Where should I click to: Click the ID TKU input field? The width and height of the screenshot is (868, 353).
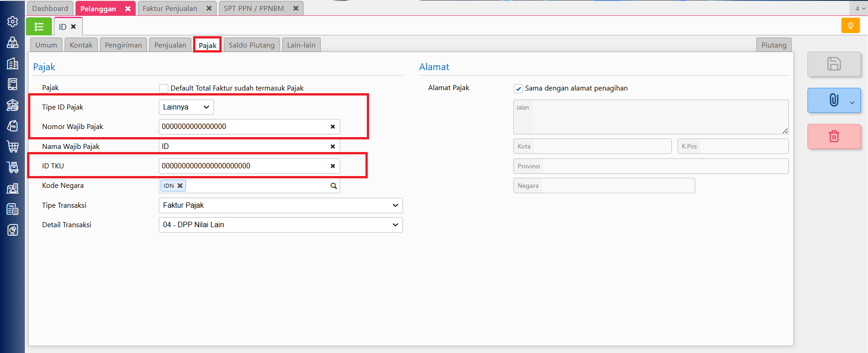pos(244,166)
